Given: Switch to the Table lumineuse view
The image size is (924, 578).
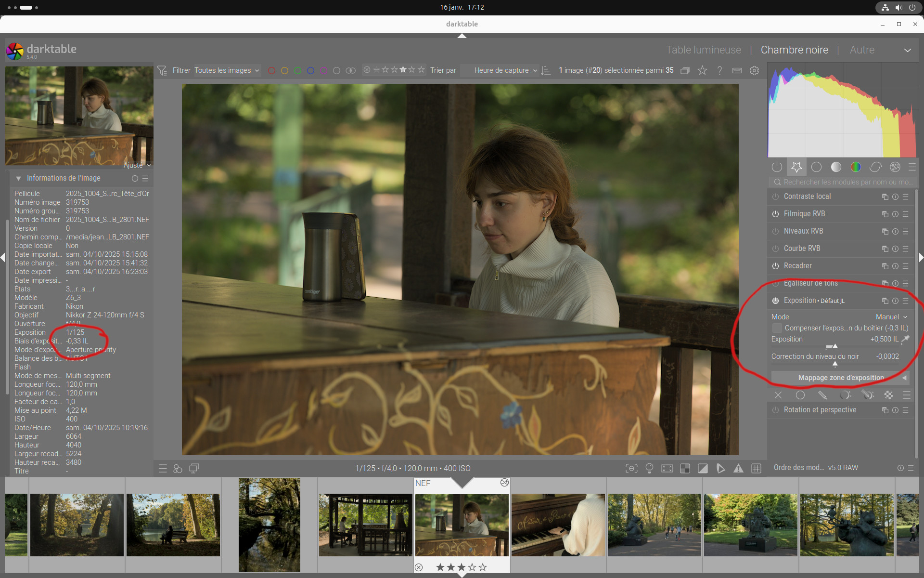Looking at the screenshot, I should click(703, 50).
